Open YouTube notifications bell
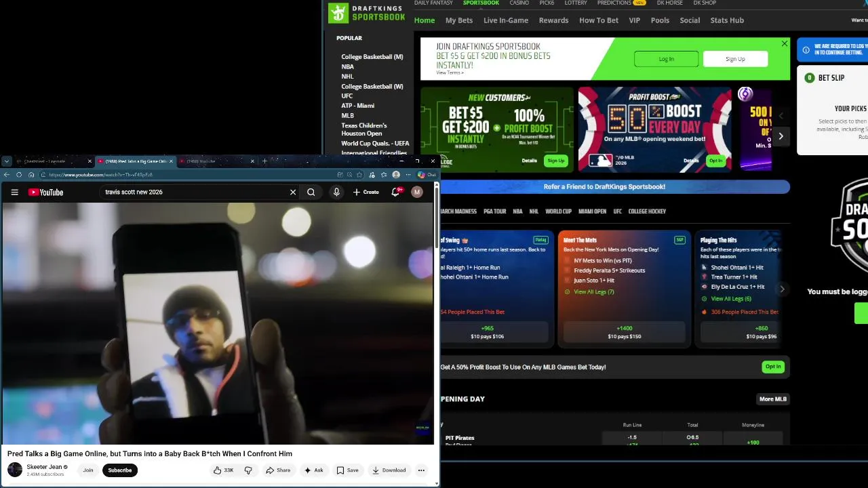 click(395, 192)
